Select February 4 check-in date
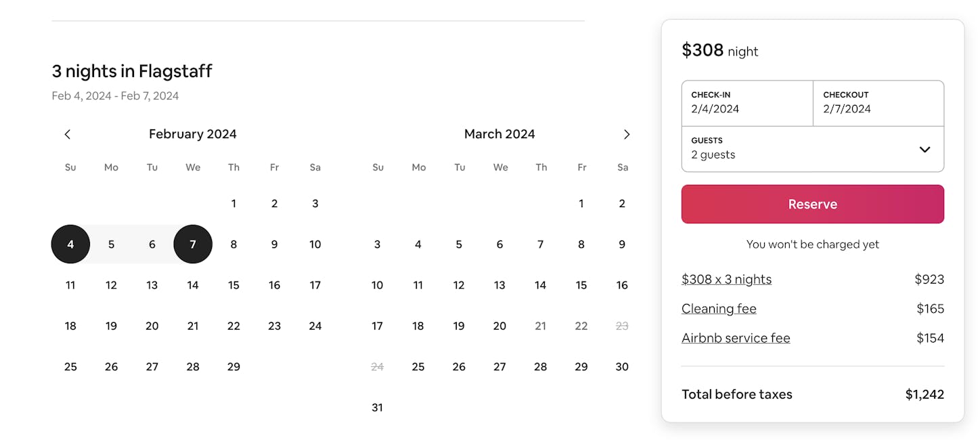Viewport: 980px width, 440px height. coord(70,244)
